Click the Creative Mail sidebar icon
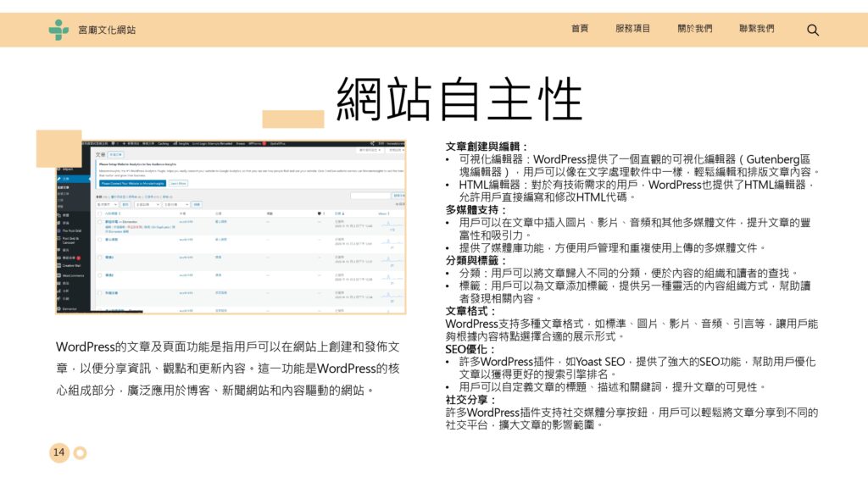 (x=59, y=263)
